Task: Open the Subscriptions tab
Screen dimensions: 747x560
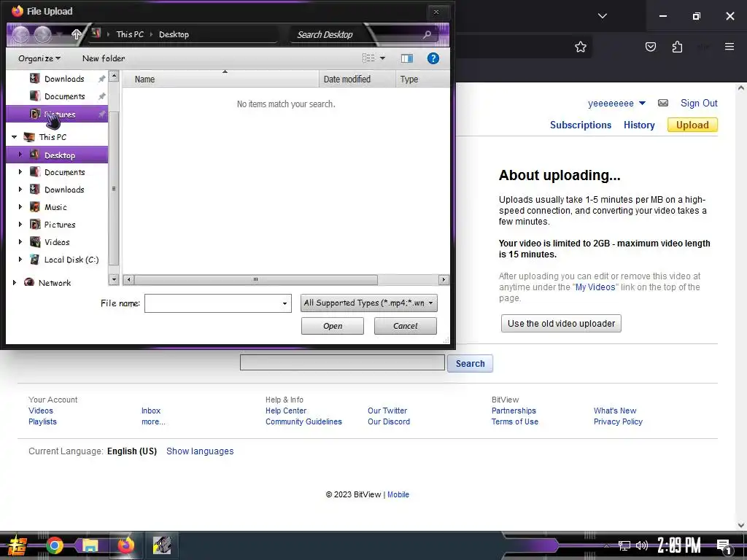Action: [x=580, y=125]
